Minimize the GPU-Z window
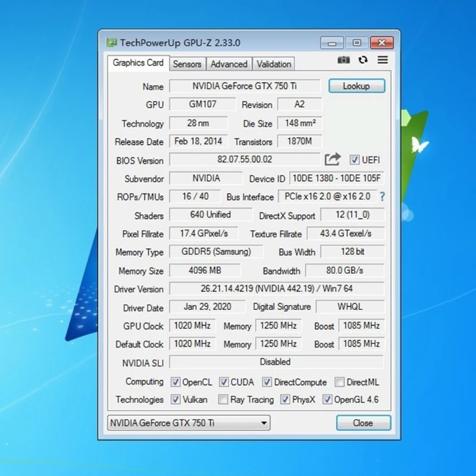Image resolution: width=476 pixels, height=476 pixels. (333, 43)
